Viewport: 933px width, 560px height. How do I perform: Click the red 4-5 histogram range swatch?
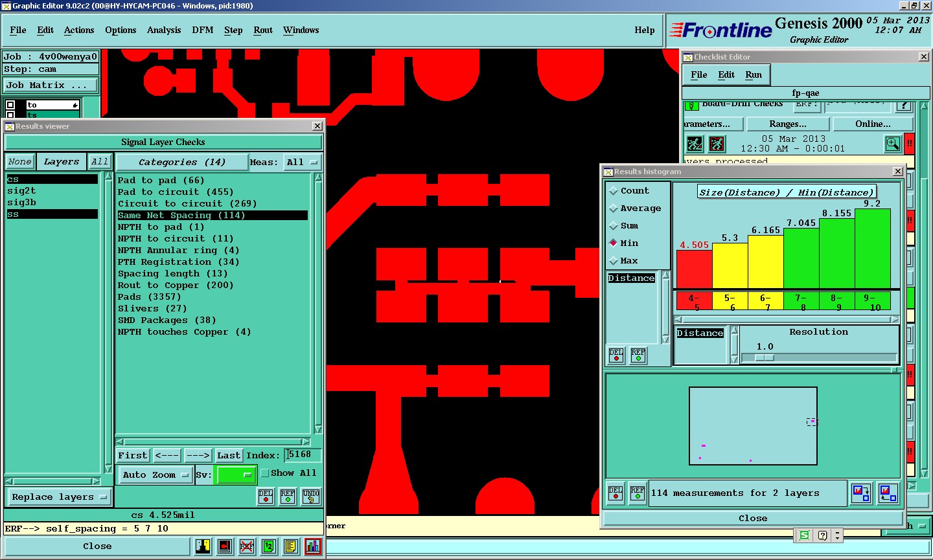[x=694, y=301]
